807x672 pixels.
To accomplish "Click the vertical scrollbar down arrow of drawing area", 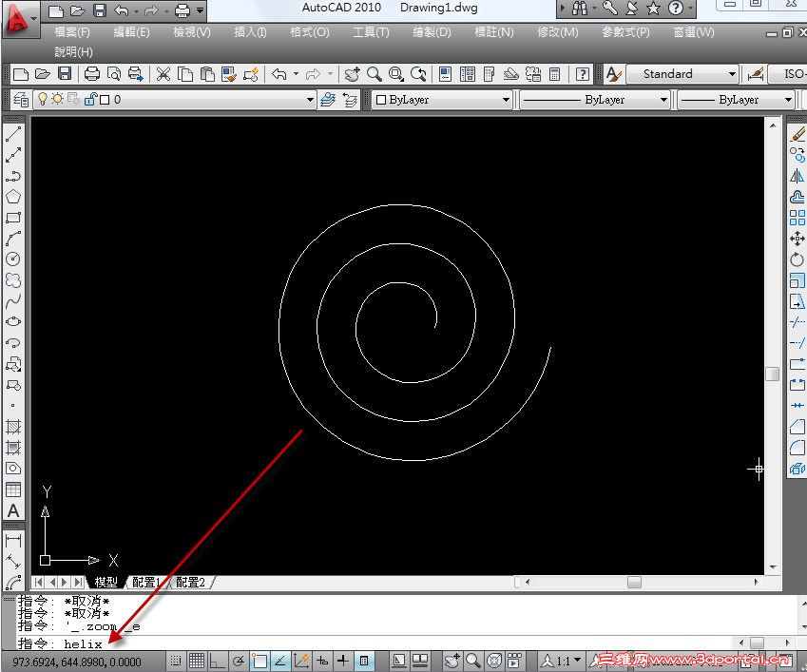I will 773,567.
